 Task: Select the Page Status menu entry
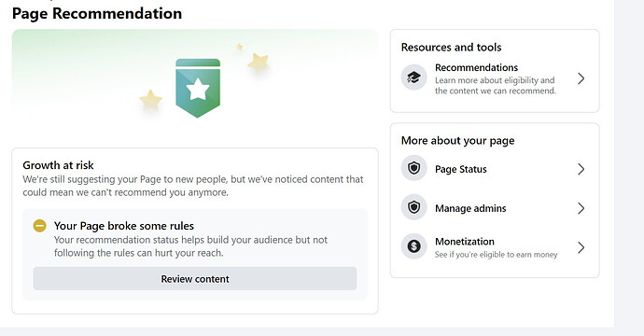click(x=495, y=169)
